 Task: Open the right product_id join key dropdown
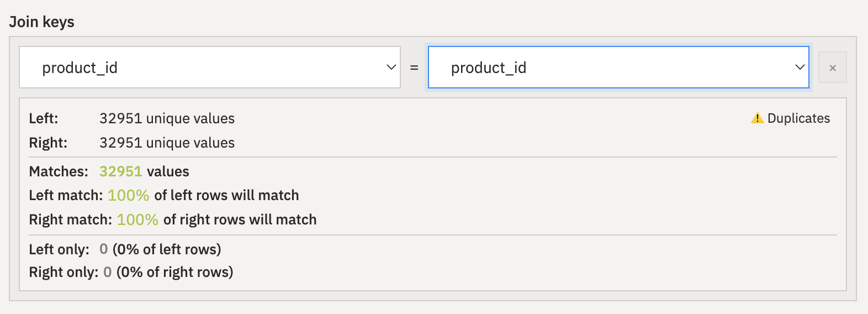pos(618,67)
